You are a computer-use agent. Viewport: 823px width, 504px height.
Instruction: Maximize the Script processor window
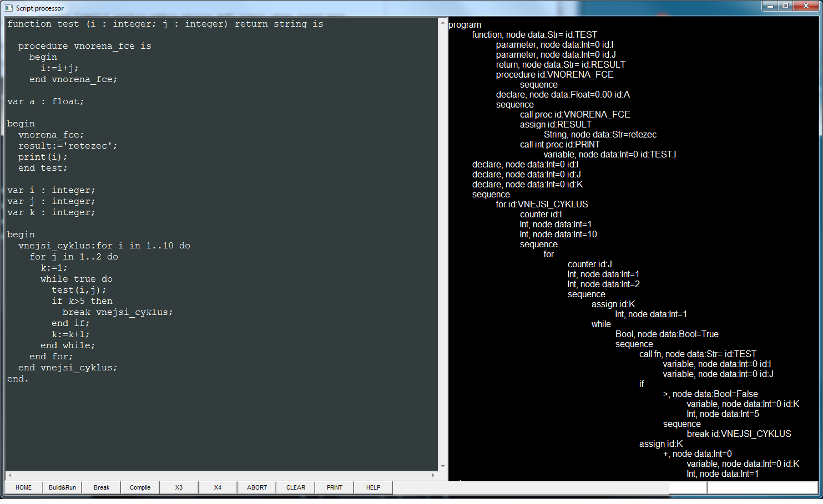pos(785,6)
